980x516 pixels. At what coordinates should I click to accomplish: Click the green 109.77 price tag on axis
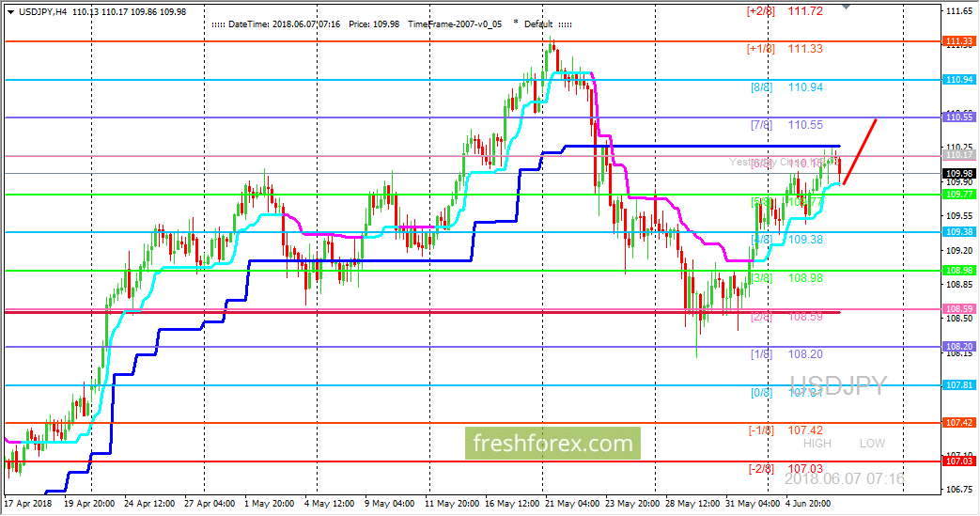coord(958,195)
